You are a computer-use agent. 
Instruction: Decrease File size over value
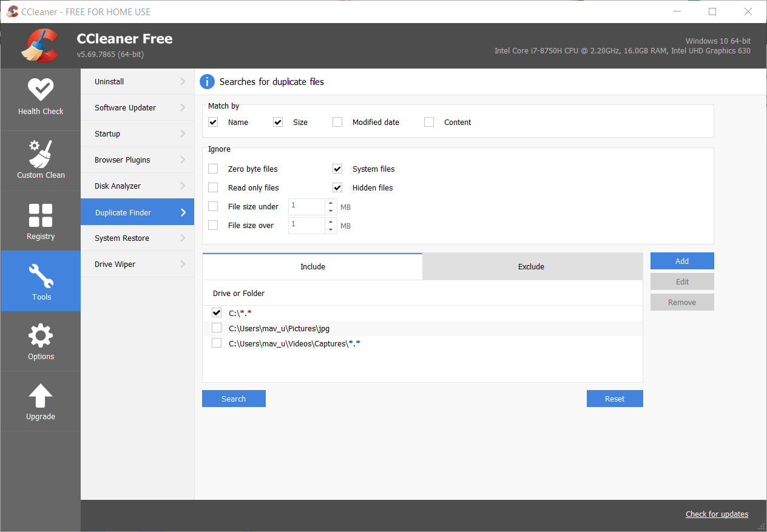click(331, 229)
